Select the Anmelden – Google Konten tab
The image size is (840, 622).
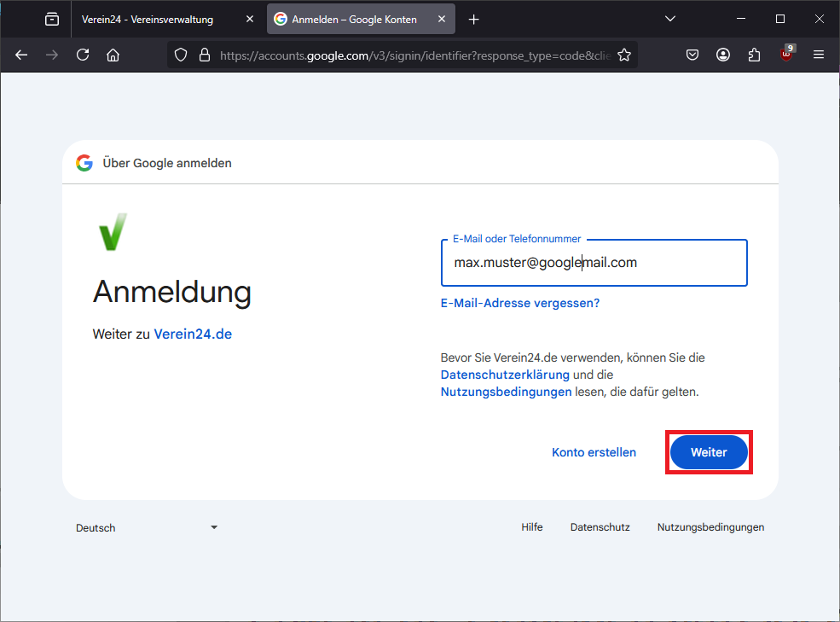pos(361,20)
